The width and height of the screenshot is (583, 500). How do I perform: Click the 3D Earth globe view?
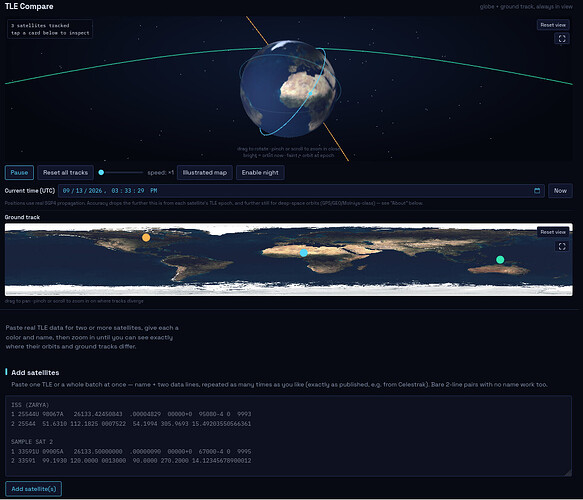click(289, 88)
